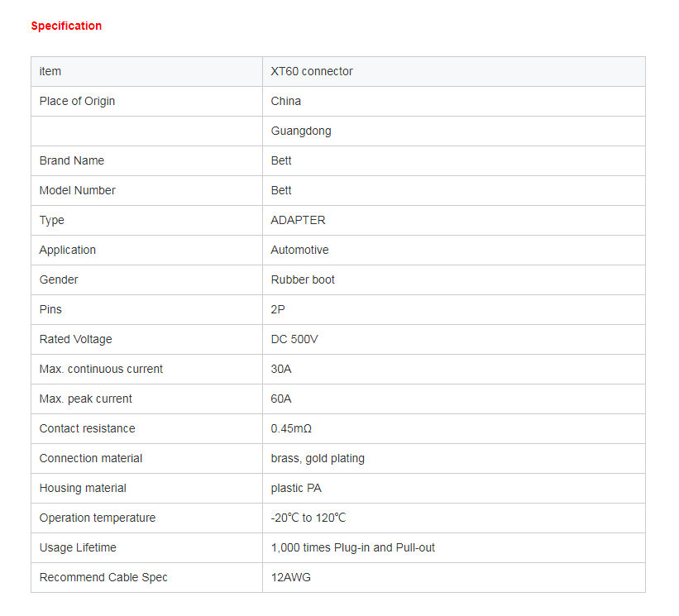
Task: Select the Model Number label
Action: [x=78, y=190]
